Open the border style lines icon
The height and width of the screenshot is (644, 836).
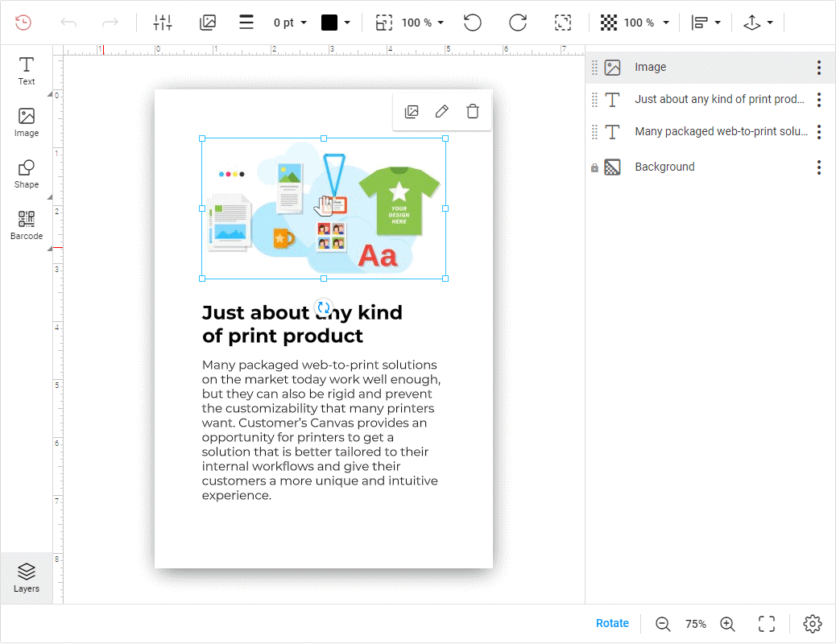click(x=246, y=23)
